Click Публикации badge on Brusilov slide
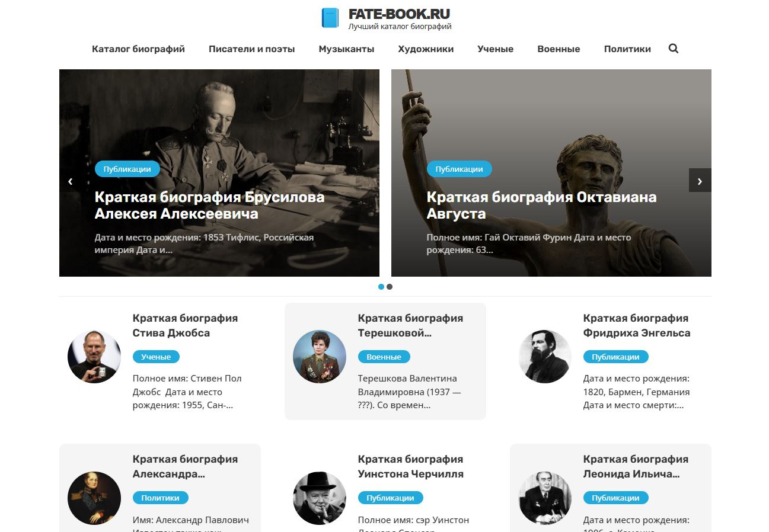Screen dimensions: 769x532 point(127,169)
